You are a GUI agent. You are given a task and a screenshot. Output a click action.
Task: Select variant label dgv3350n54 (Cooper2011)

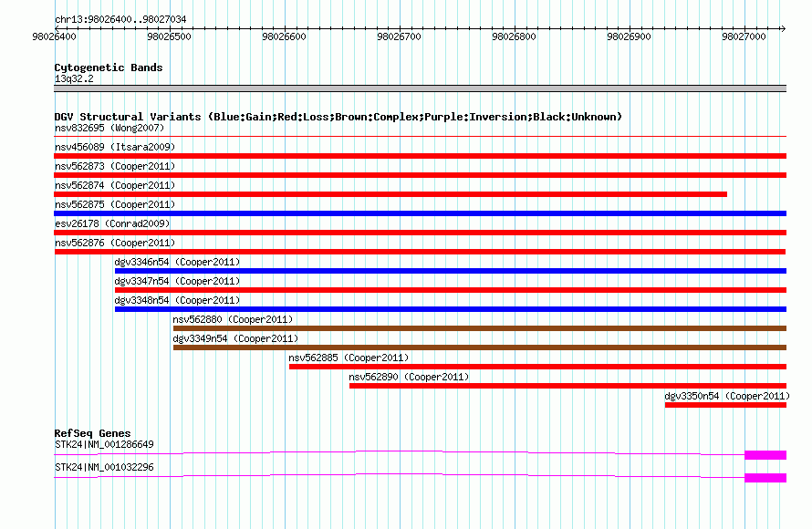point(727,396)
